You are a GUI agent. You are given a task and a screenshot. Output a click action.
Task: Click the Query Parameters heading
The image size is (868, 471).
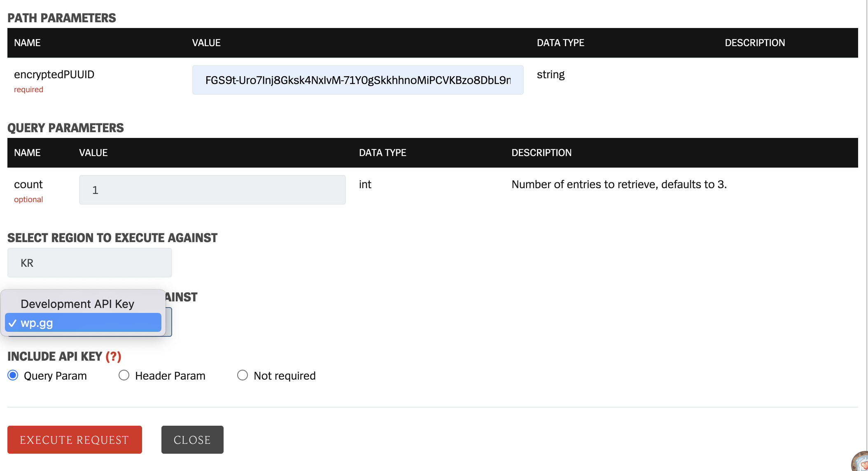(x=65, y=128)
